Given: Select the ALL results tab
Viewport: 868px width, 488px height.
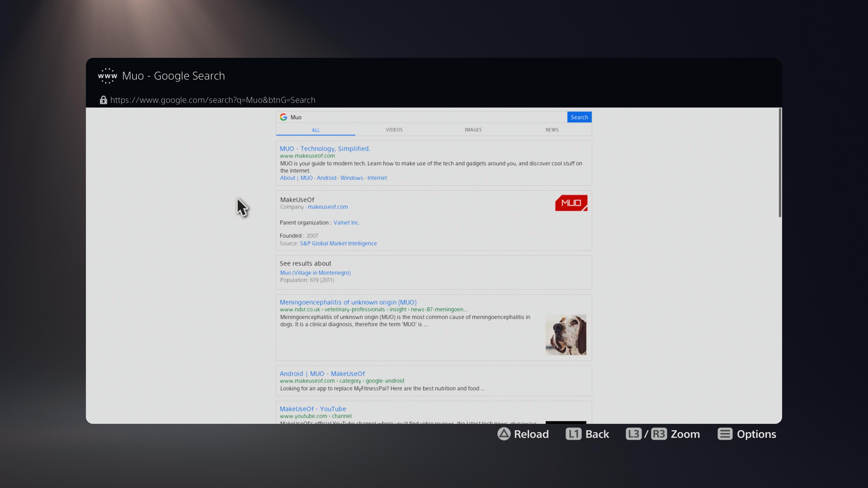Looking at the screenshot, I should pos(315,130).
